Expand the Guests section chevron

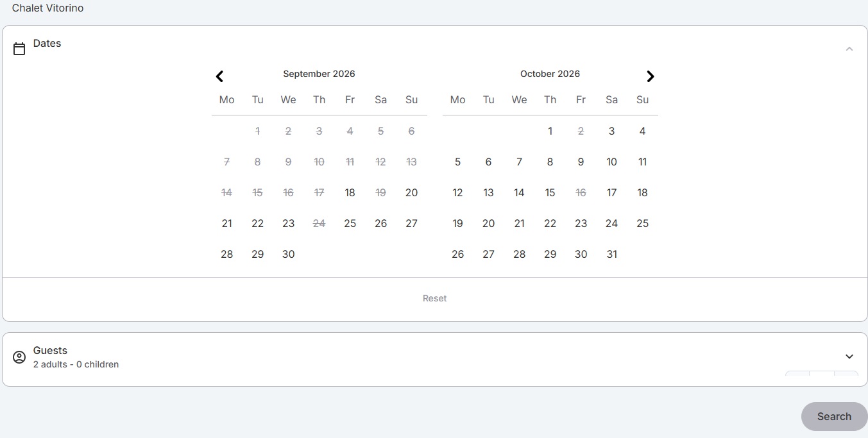click(849, 357)
